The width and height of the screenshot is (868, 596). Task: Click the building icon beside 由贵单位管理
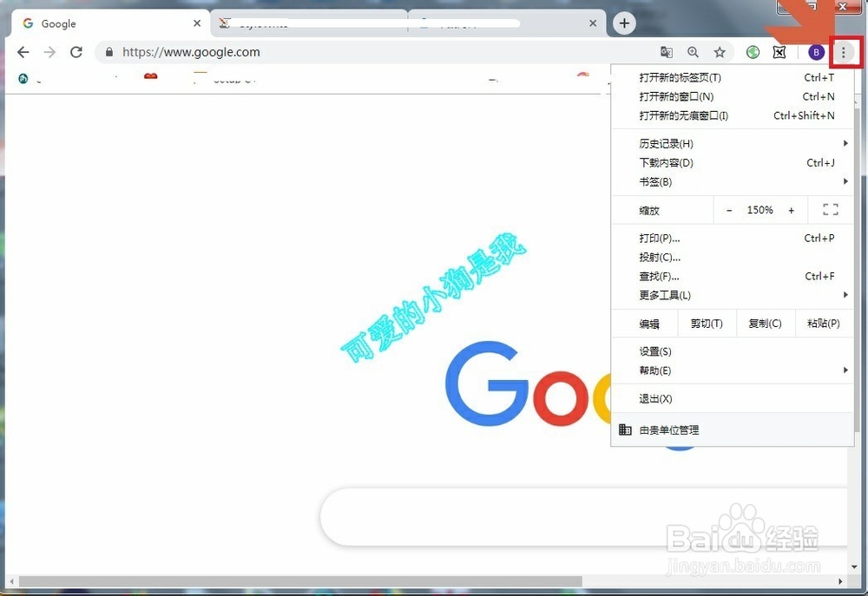(x=625, y=429)
